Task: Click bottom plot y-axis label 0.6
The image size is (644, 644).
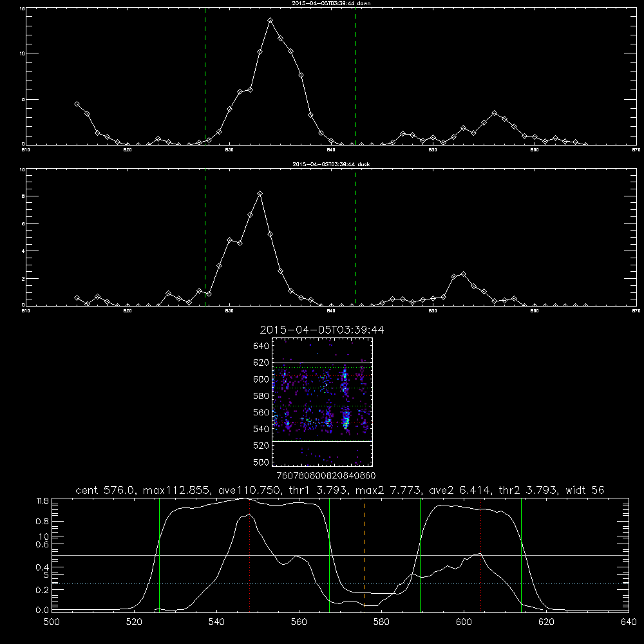Action: [43, 544]
